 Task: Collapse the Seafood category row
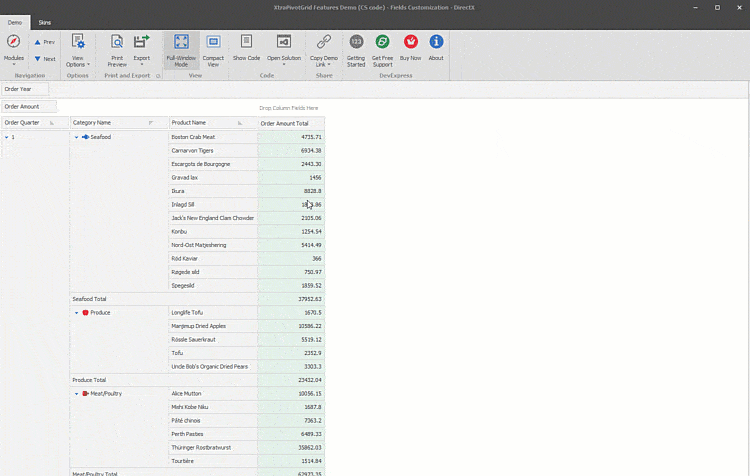coord(76,137)
